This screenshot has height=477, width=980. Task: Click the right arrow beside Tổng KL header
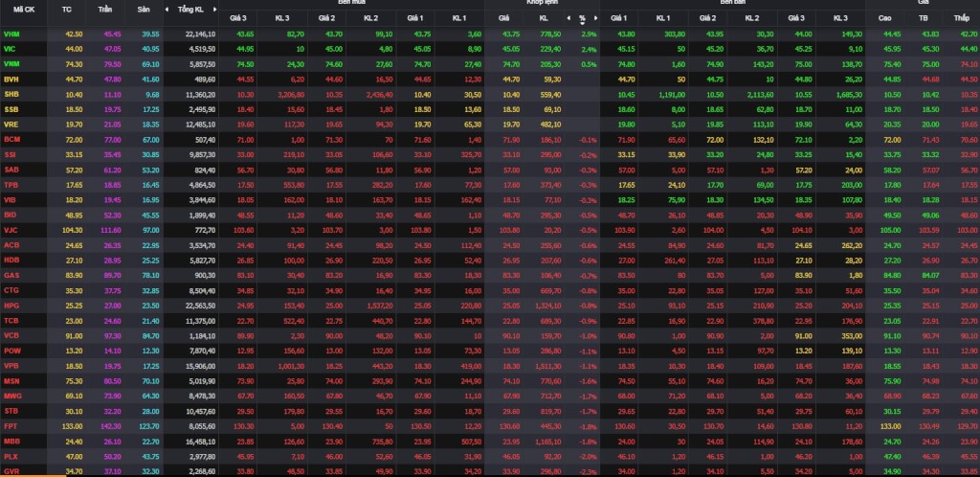coord(215,10)
